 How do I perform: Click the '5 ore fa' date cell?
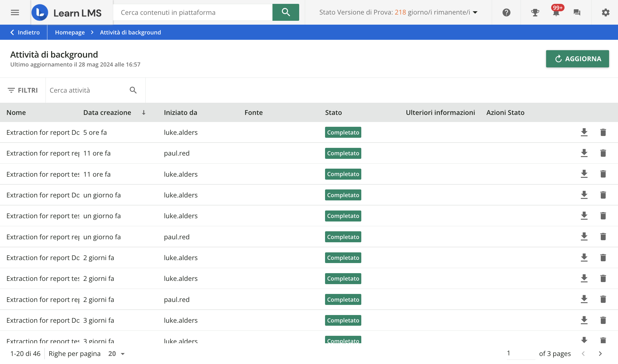(x=95, y=132)
